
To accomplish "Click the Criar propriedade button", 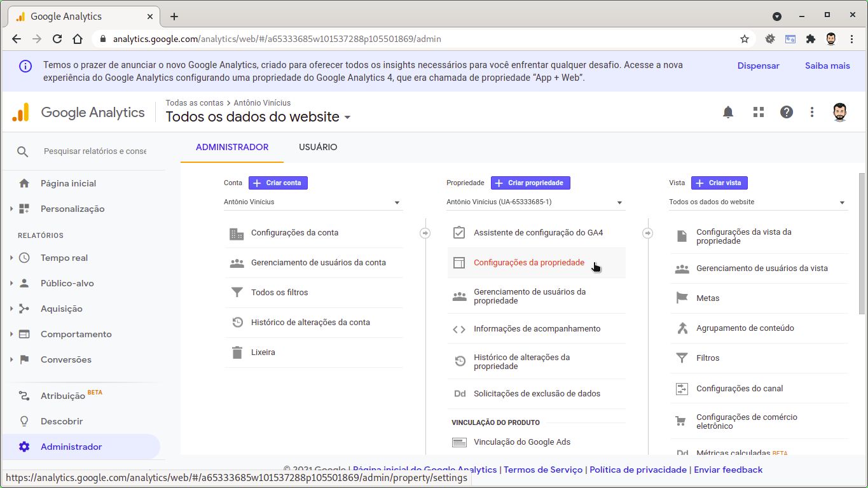I will click(x=530, y=183).
